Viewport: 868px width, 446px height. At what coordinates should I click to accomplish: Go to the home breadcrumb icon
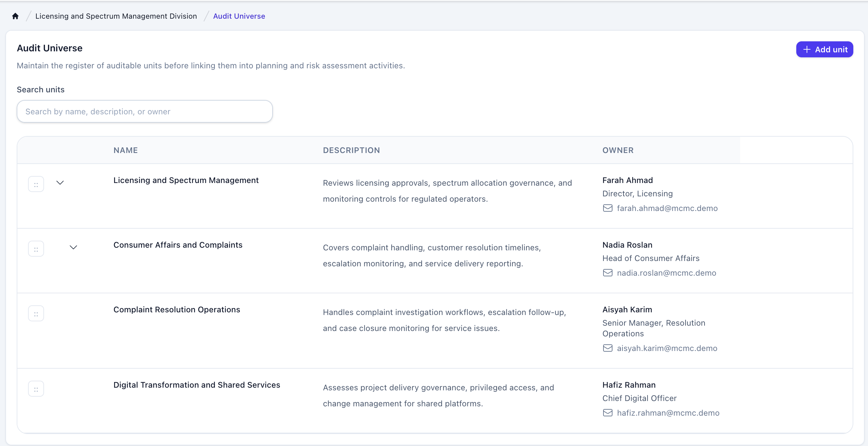tap(15, 16)
